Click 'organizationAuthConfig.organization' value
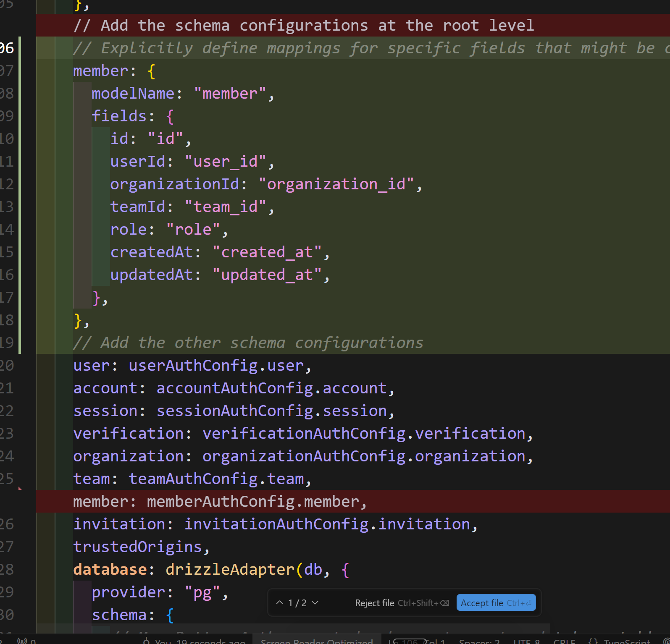 [364, 456]
